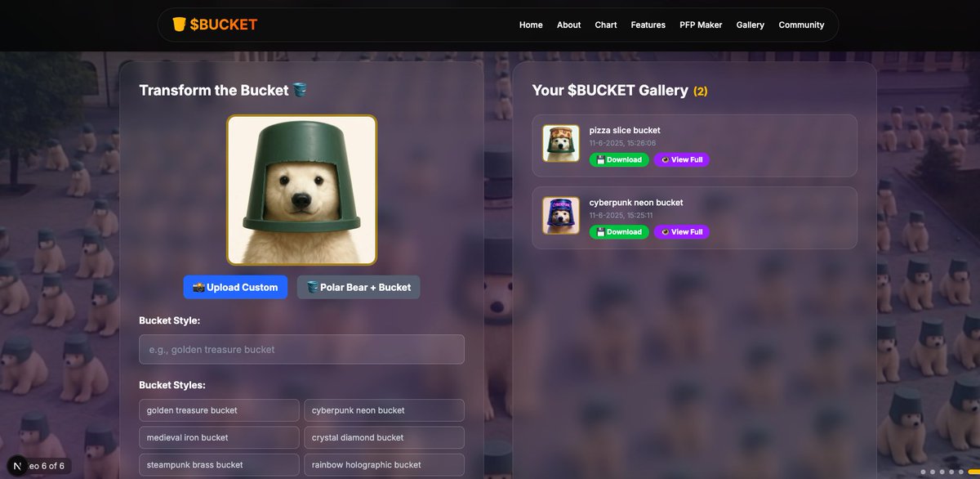Open the Chart nav link

[x=606, y=25]
